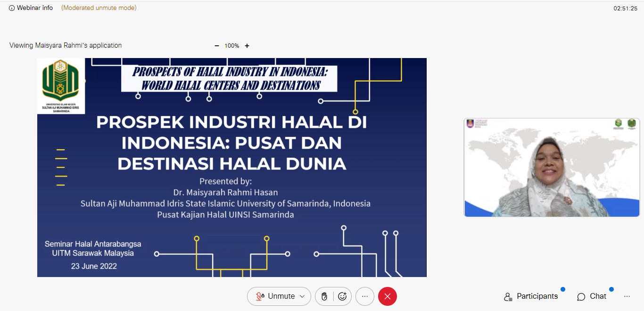Viewport: 644px width, 311px height.
Task: Open panel options ellipsis beside Chat
Action: [x=627, y=296]
